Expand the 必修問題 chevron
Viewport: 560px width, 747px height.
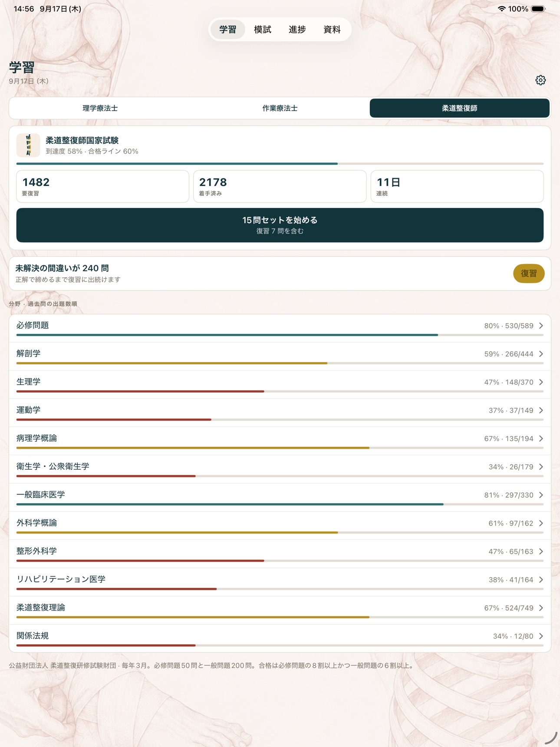click(x=541, y=326)
